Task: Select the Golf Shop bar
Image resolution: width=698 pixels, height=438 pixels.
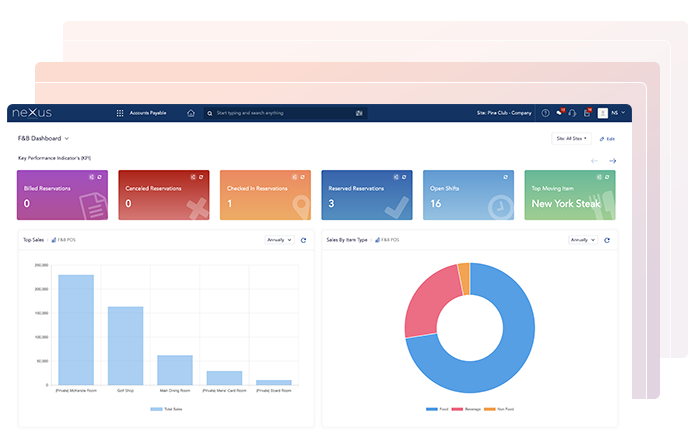Action: click(x=126, y=346)
